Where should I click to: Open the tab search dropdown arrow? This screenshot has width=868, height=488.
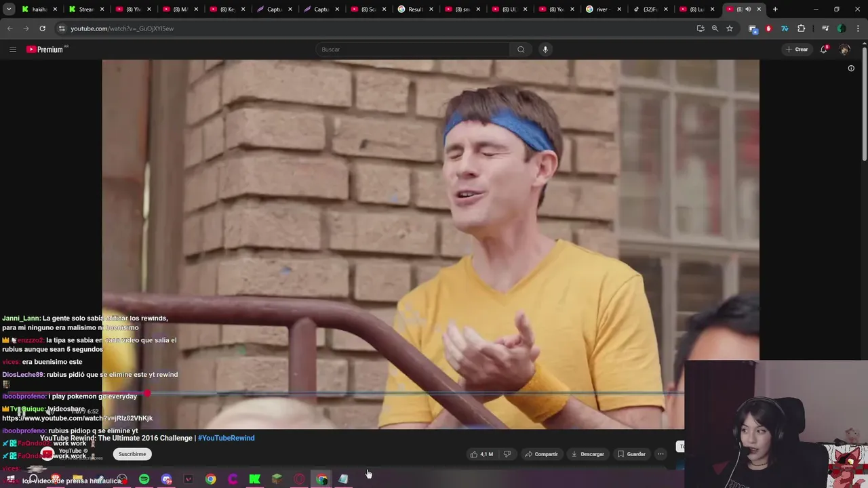[9, 9]
